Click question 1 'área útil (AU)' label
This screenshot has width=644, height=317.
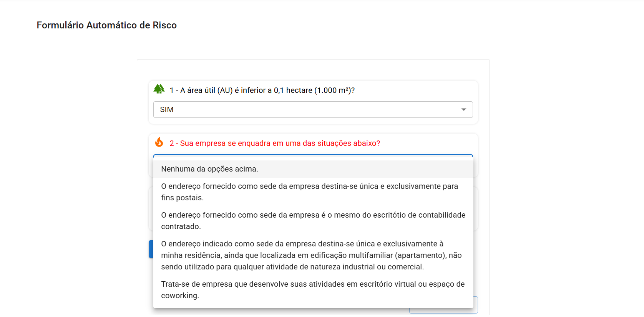262,90
